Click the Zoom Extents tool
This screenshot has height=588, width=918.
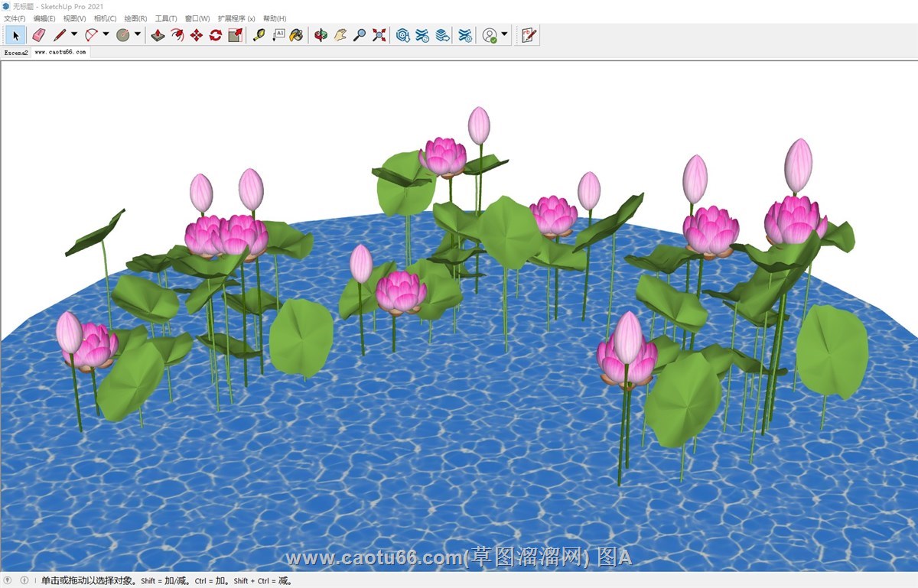(379, 35)
